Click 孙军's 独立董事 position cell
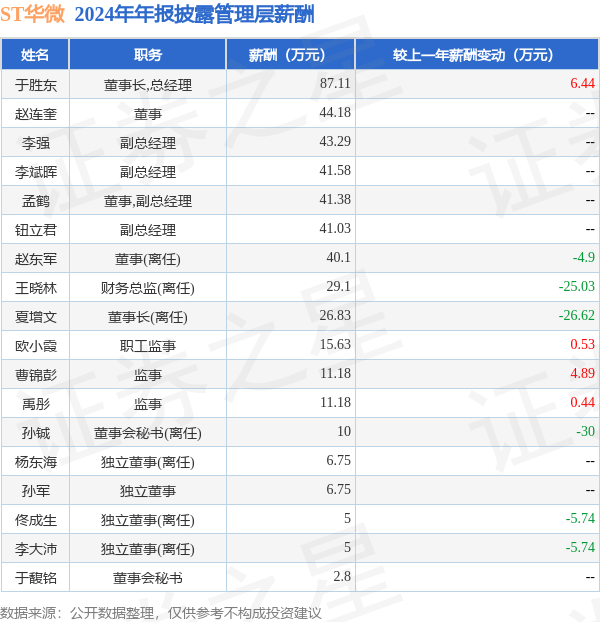The image size is (600, 622). coord(148,491)
